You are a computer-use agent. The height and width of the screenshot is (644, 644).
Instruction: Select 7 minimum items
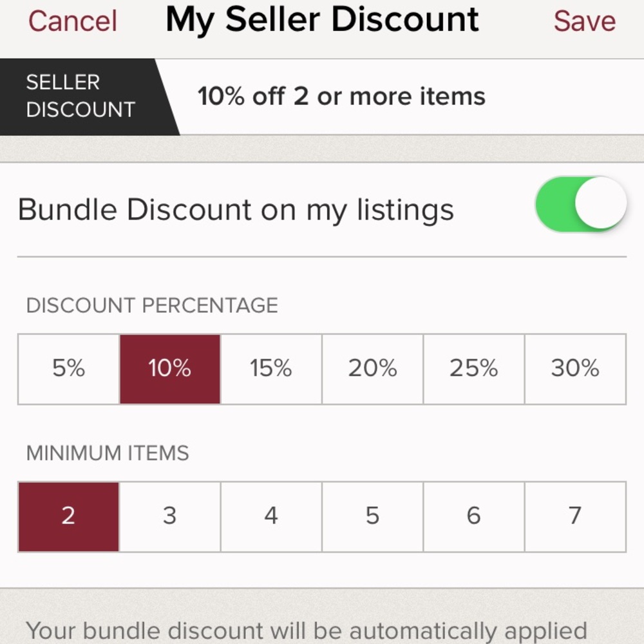coord(575,516)
